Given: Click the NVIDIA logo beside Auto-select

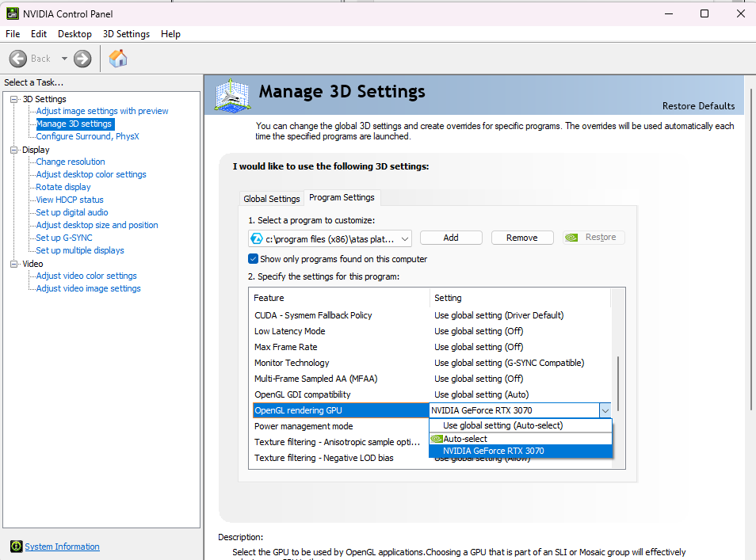Looking at the screenshot, I should coord(437,439).
